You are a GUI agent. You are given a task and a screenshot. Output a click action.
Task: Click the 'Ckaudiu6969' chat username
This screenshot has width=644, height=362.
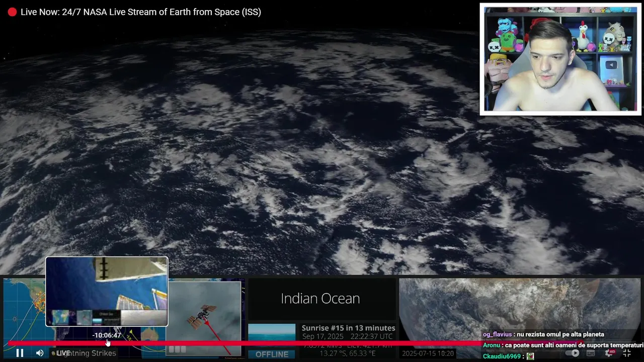click(502, 356)
